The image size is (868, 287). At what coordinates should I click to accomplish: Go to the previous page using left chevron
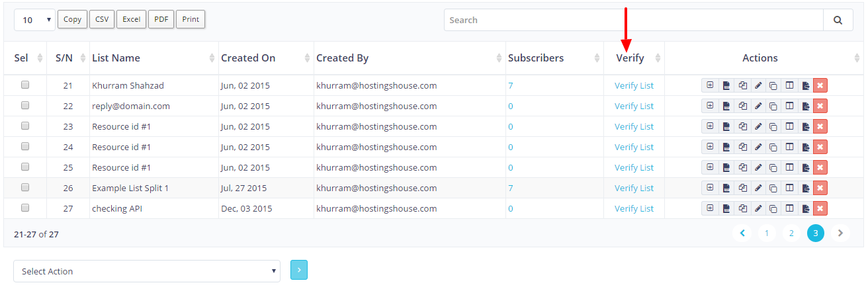click(x=742, y=233)
